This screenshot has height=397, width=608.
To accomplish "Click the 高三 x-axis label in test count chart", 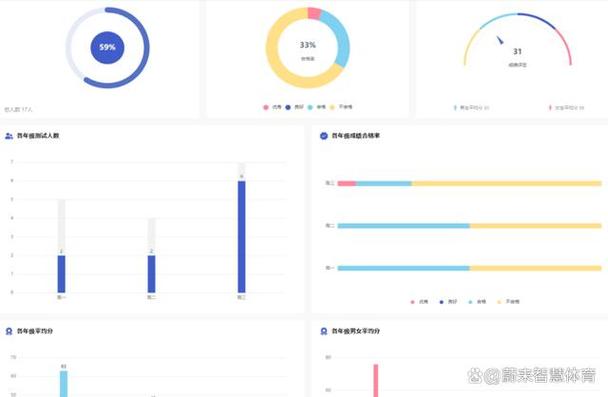I will pos(241,297).
